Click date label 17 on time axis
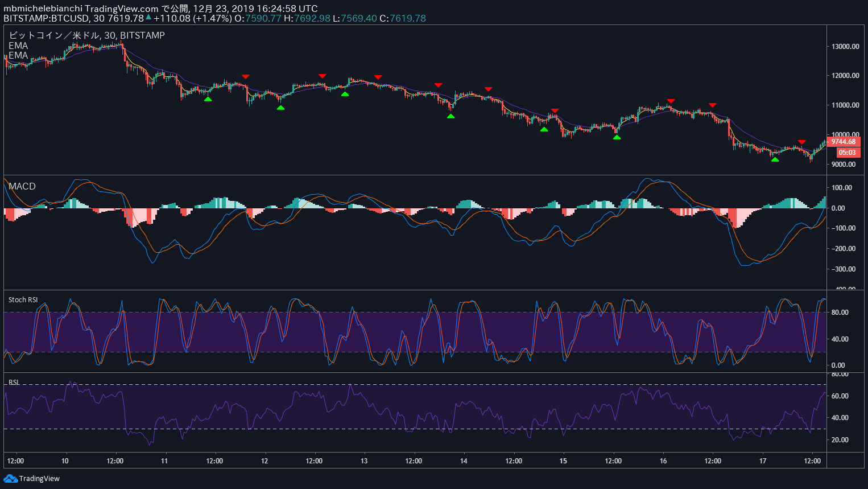Viewport: 868px width, 489px height. pos(763,461)
